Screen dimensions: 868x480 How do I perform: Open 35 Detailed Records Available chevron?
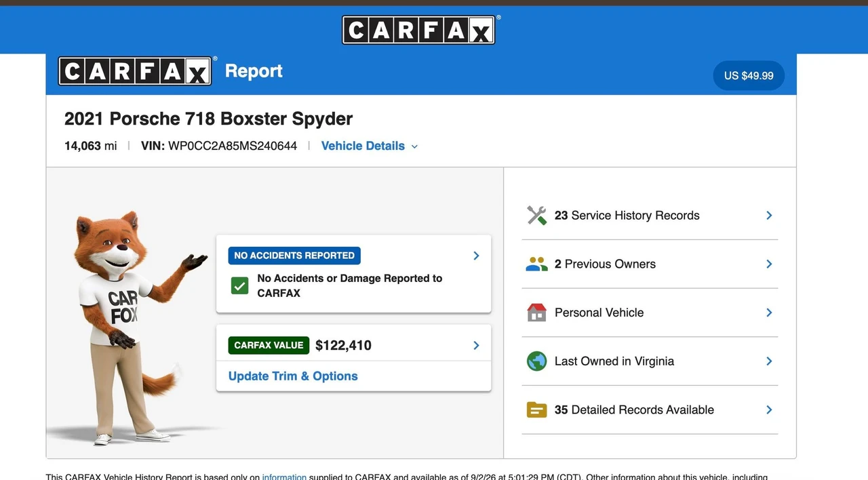pos(769,409)
